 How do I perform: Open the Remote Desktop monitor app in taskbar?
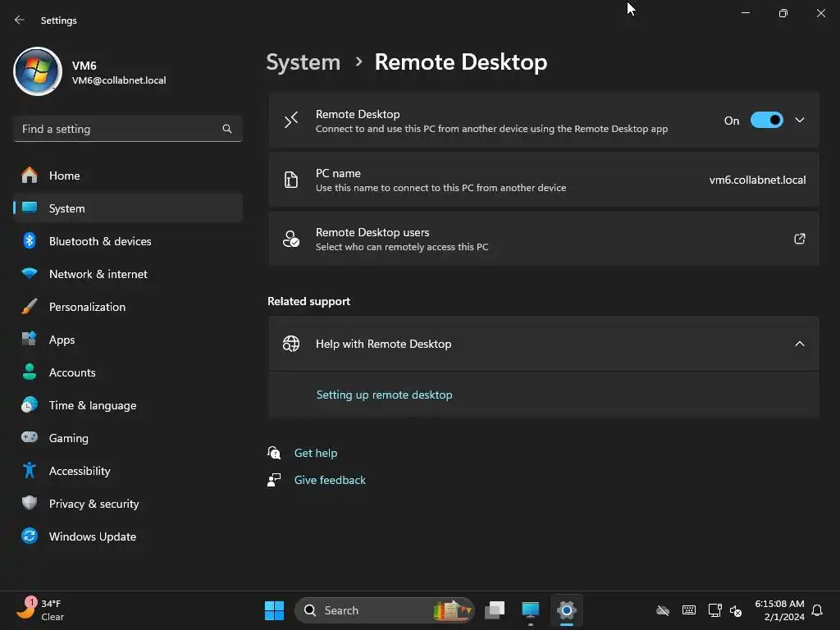pyautogui.click(x=531, y=610)
